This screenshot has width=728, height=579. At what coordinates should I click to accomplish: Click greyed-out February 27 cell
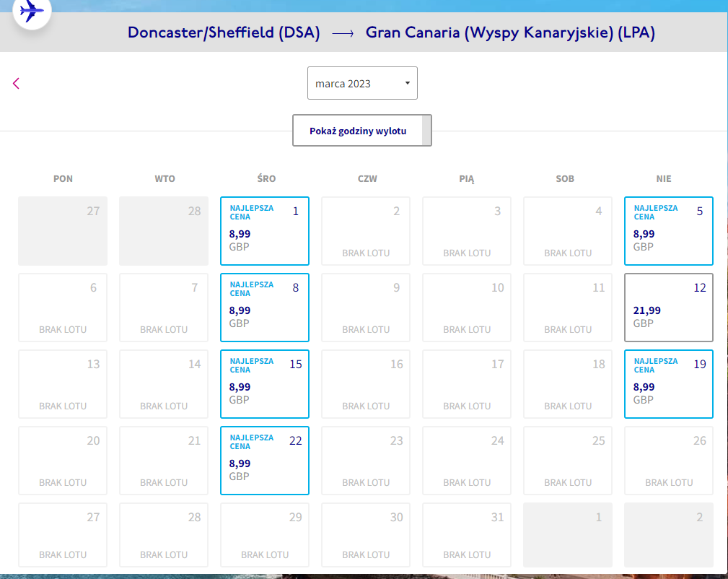pyautogui.click(x=63, y=231)
